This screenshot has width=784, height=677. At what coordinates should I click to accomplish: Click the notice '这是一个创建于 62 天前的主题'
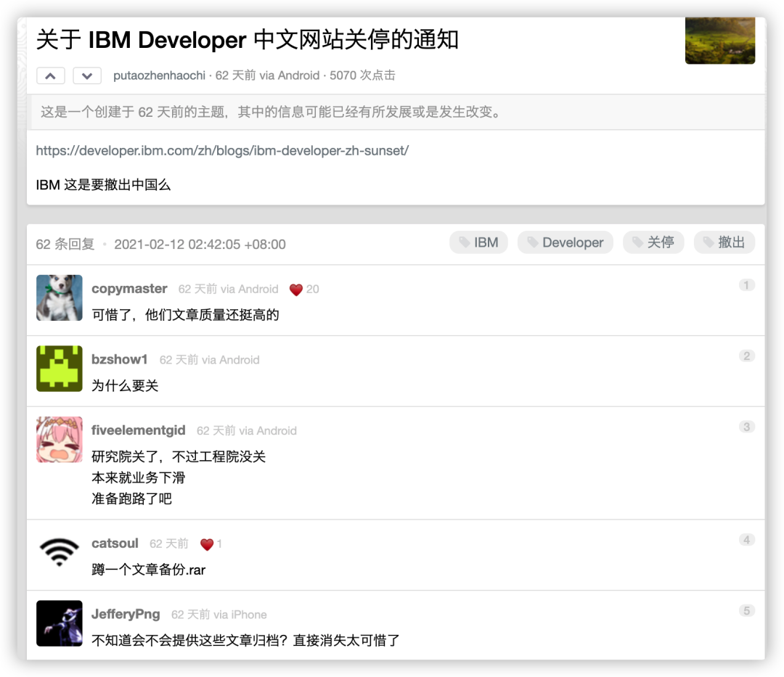click(134, 112)
